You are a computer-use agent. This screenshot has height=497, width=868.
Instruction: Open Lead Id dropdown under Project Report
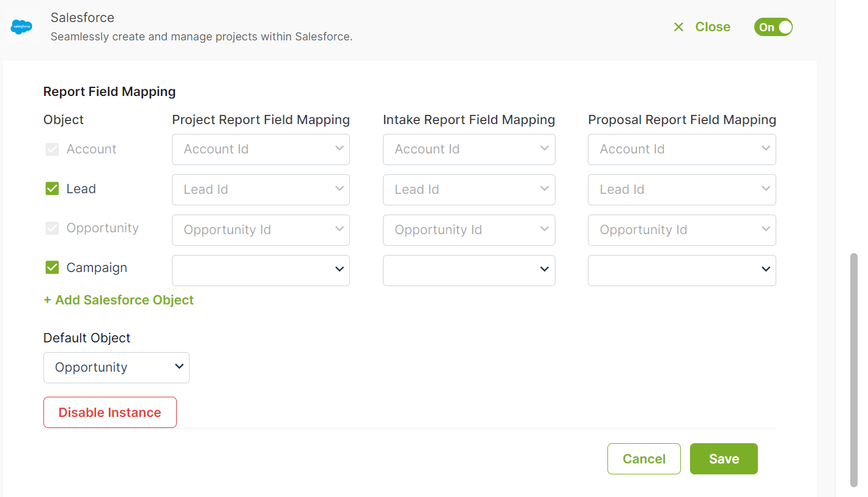[x=261, y=190]
